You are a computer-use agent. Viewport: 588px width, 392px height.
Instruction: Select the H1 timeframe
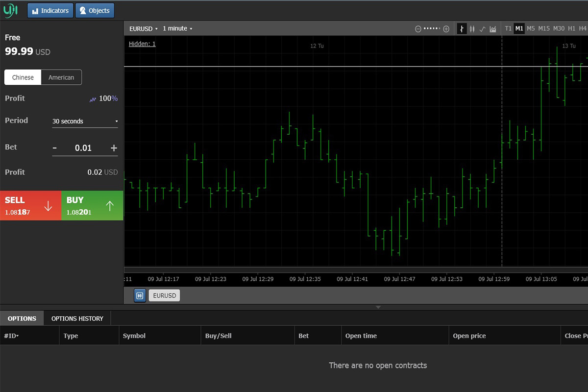tap(571, 28)
